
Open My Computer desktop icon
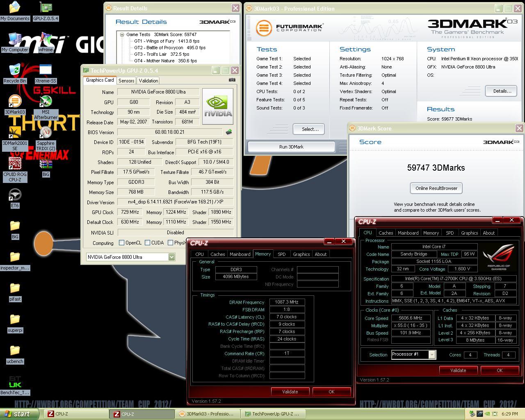15,42
